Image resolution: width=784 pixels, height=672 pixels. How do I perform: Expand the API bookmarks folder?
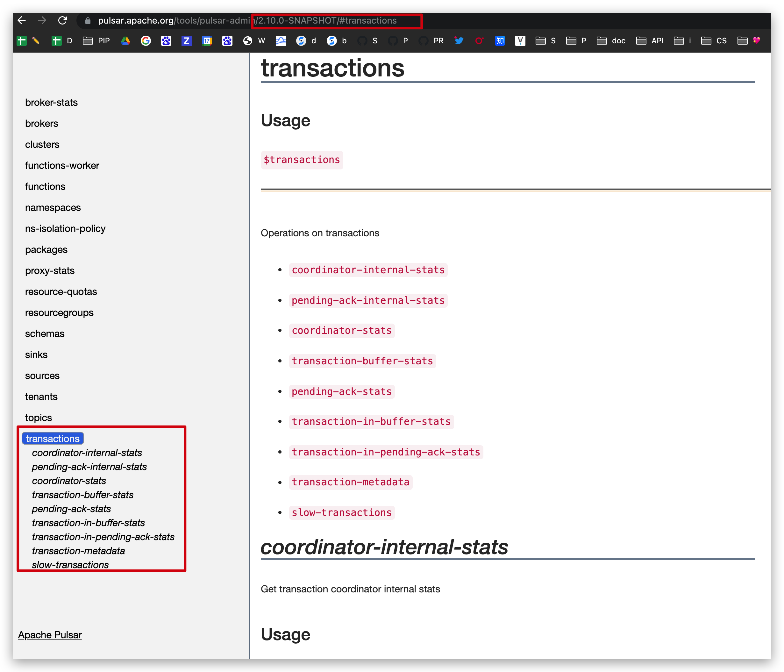[x=650, y=41]
